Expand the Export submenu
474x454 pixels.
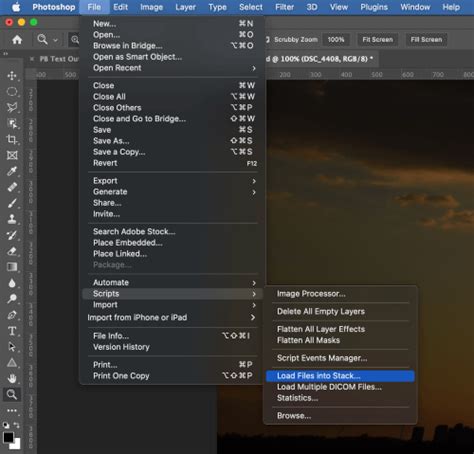[173, 181]
